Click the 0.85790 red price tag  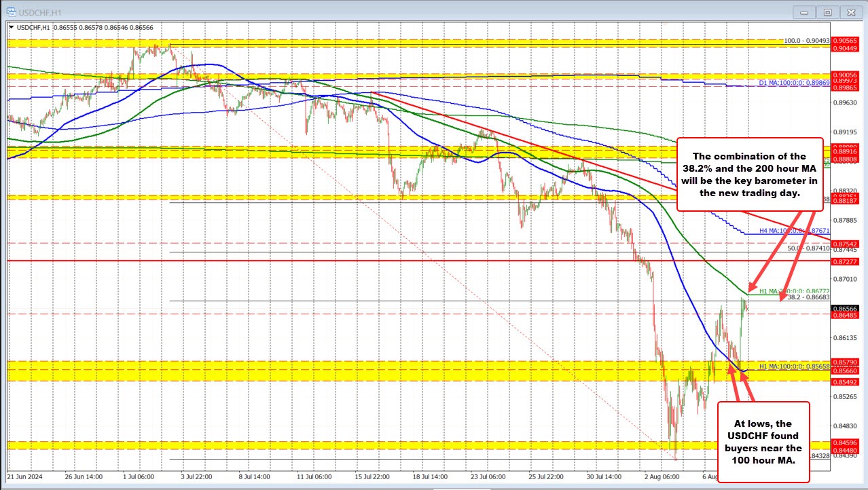click(846, 362)
